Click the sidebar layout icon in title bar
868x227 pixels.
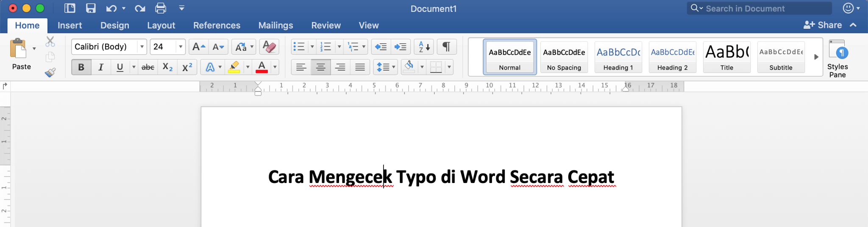tap(70, 8)
